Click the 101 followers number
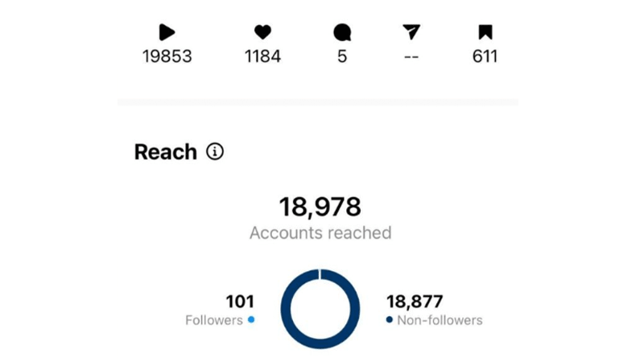The image size is (644, 362). pos(240,302)
